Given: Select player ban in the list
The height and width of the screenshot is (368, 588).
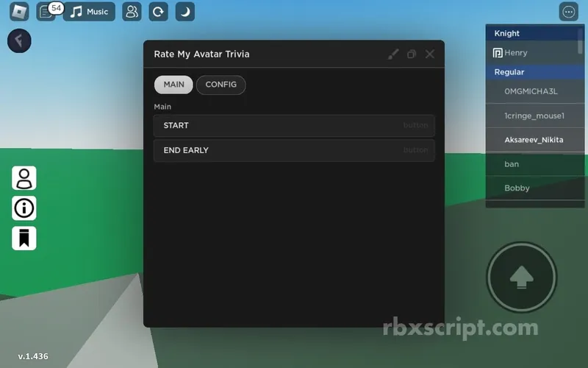Looking at the screenshot, I should [x=535, y=164].
